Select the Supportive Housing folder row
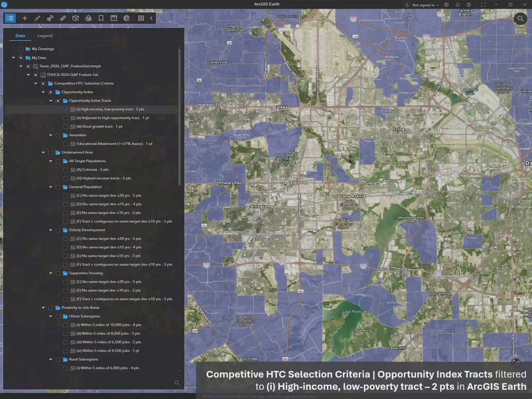This screenshot has width=532, height=399. (x=92, y=273)
